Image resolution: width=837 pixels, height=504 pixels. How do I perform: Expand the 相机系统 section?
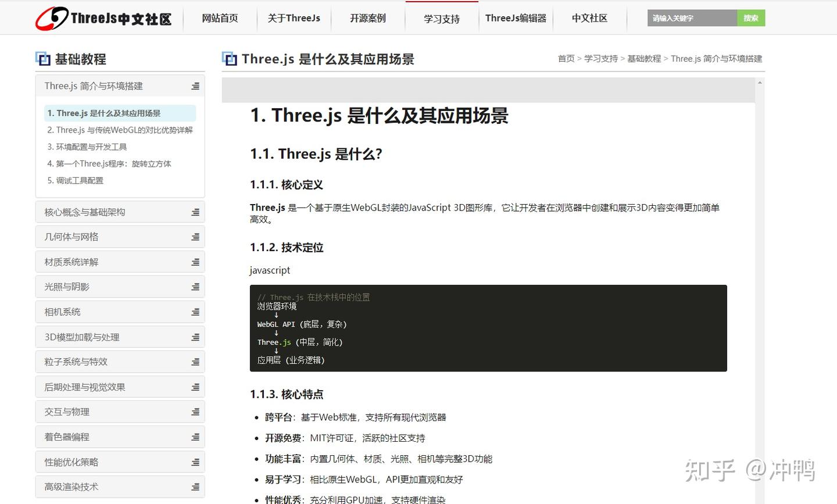[x=120, y=312]
